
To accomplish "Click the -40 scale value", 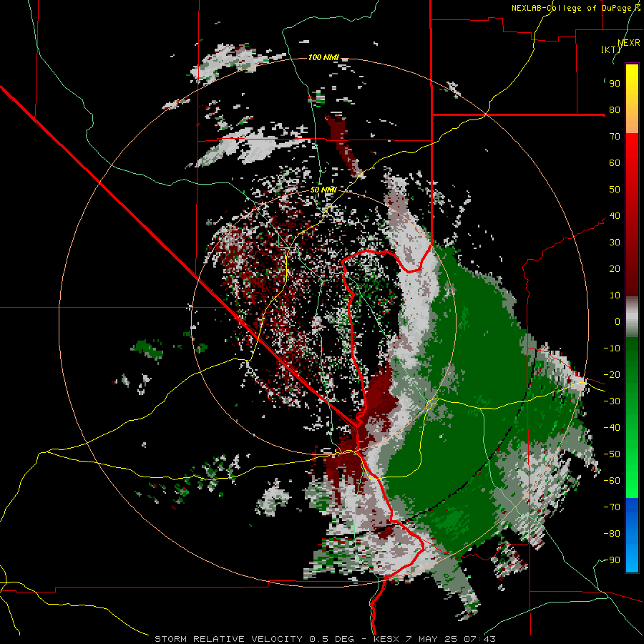I will pyautogui.click(x=612, y=428).
